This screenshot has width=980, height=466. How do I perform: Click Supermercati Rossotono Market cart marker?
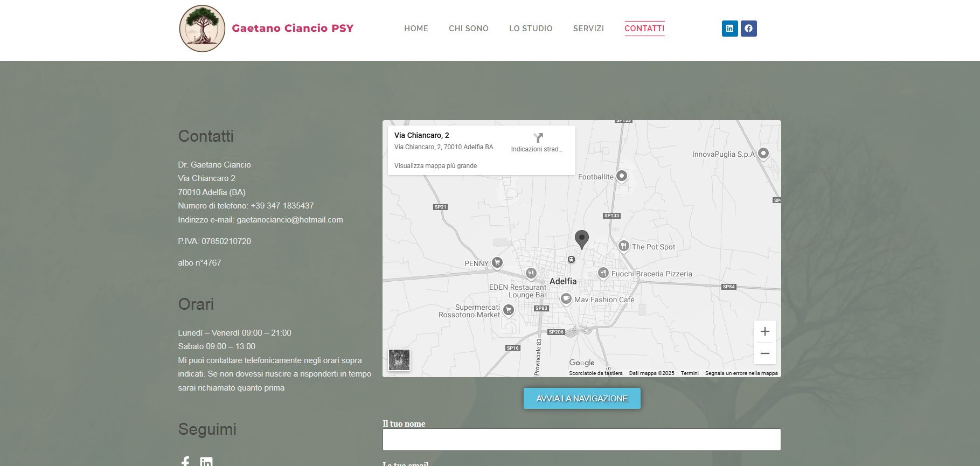pos(508,310)
